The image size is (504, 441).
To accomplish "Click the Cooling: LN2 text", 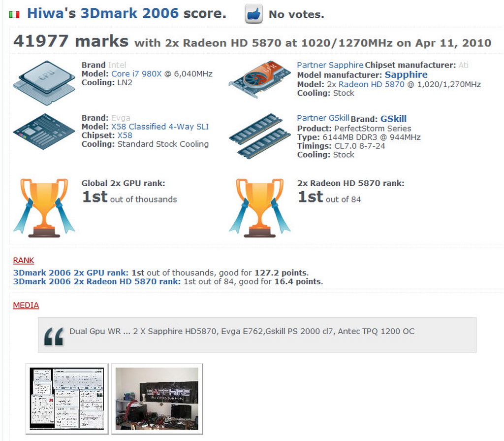I will [x=107, y=82].
